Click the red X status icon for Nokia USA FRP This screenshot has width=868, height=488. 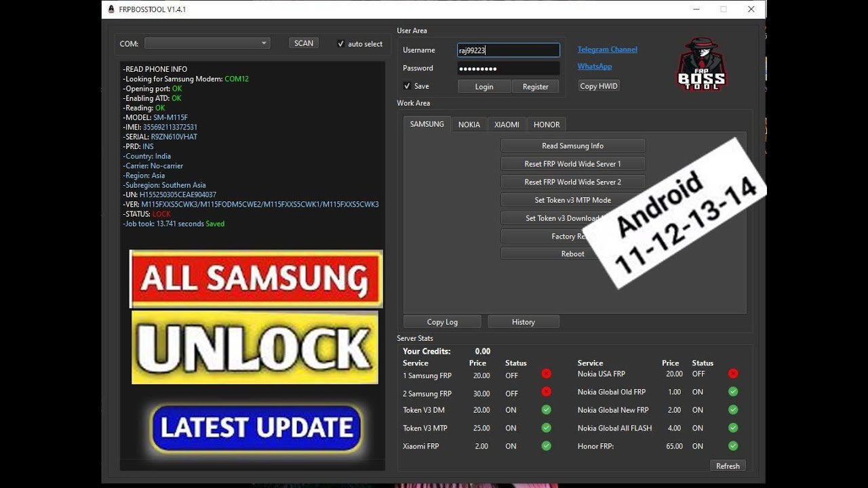coord(733,373)
